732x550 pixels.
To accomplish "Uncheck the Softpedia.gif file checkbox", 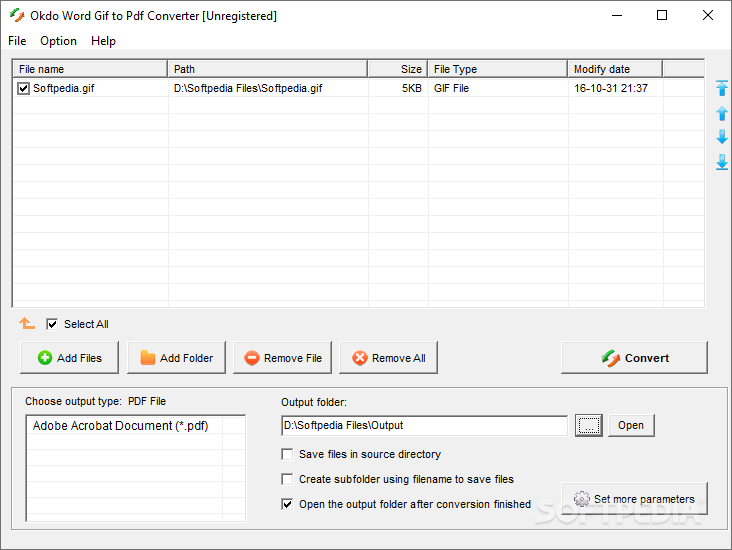I will 23,88.
